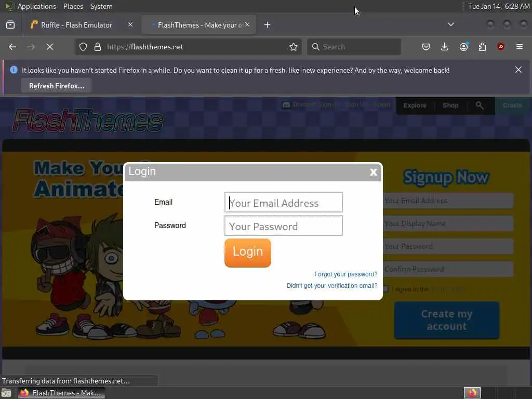Close the Ruffle - Flash Emulator tab
532x399 pixels.
coord(130,24)
